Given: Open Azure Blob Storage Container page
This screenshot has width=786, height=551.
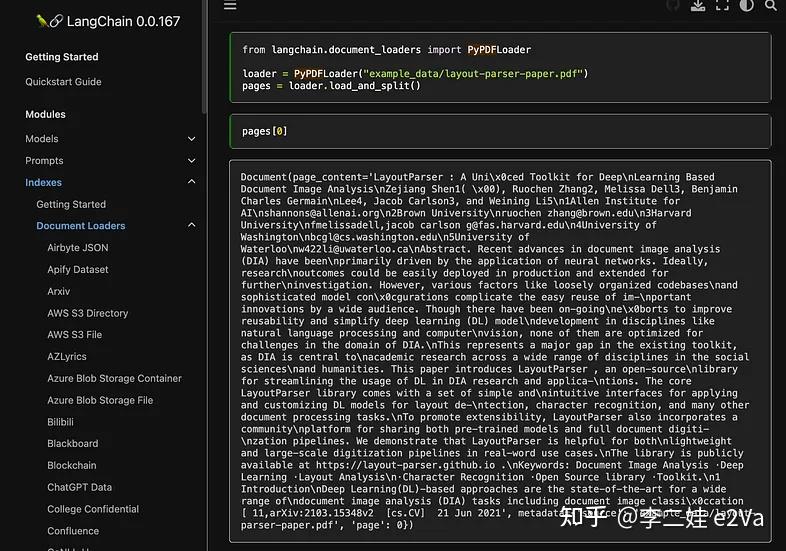Looking at the screenshot, I should pos(114,379).
